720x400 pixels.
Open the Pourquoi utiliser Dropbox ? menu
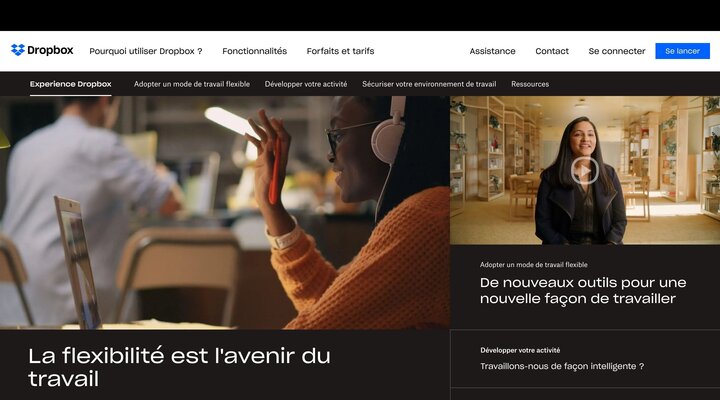[146, 51]
